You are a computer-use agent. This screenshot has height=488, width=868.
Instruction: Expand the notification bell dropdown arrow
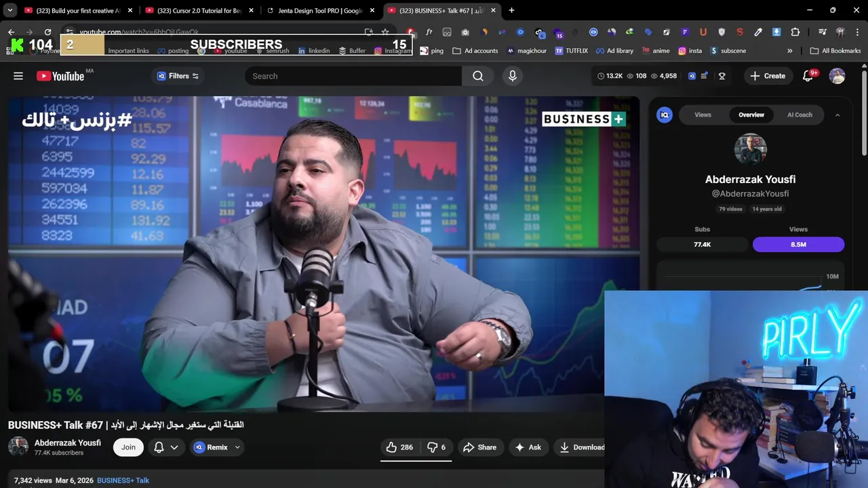(174, 447)
